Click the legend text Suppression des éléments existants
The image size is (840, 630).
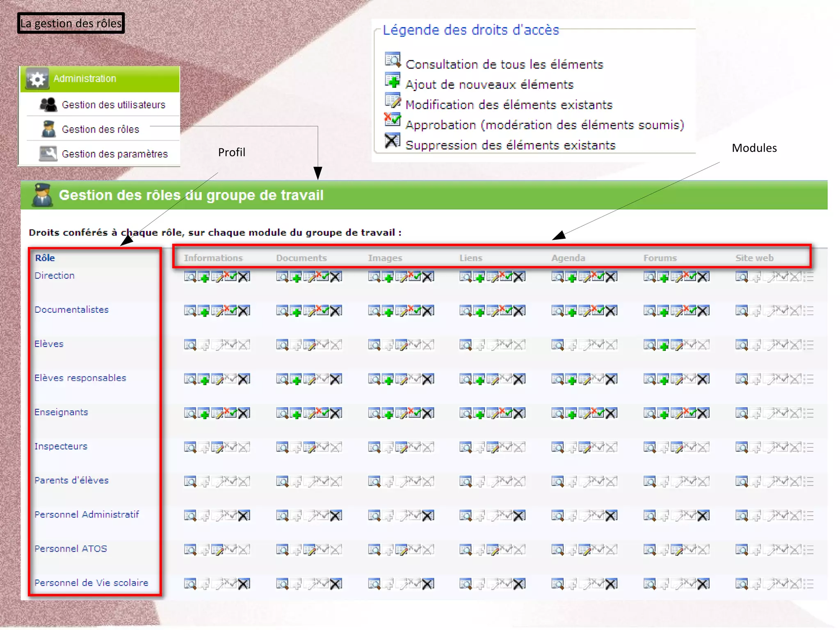tap(511, 145)
